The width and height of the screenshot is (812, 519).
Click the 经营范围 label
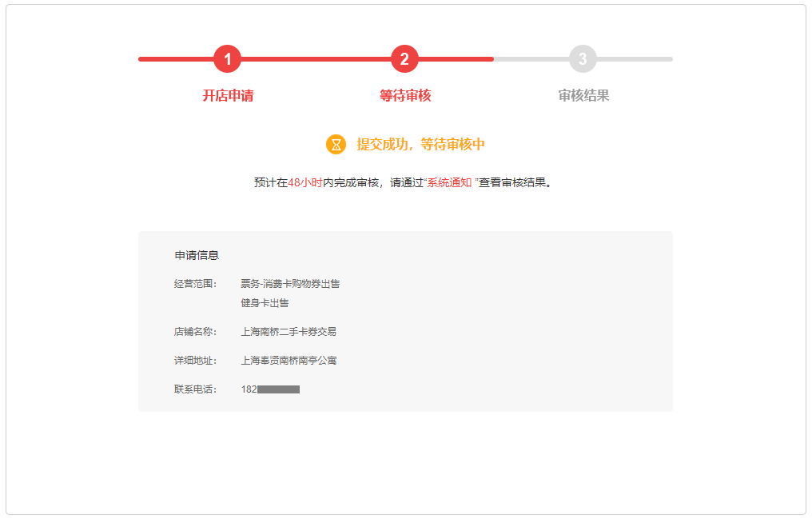point(195,284)
